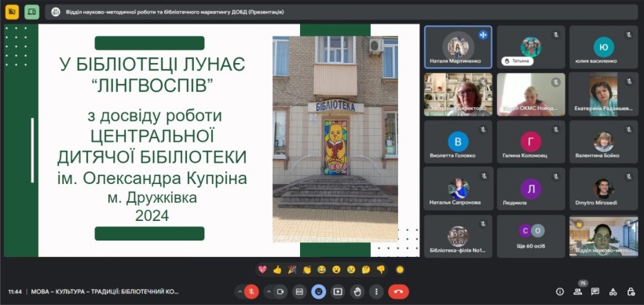Screen dimensions: 644x305
Task: Click the present screen icon
Action: [x=338, y=292]
